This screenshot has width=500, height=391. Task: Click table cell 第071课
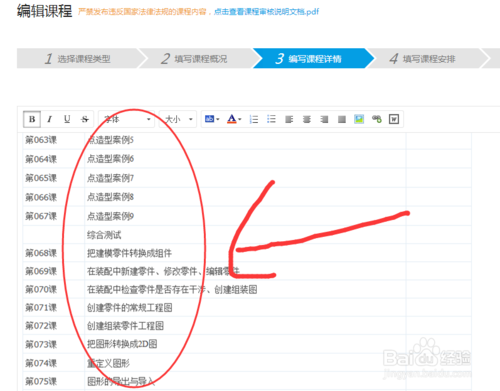point(41,307)
